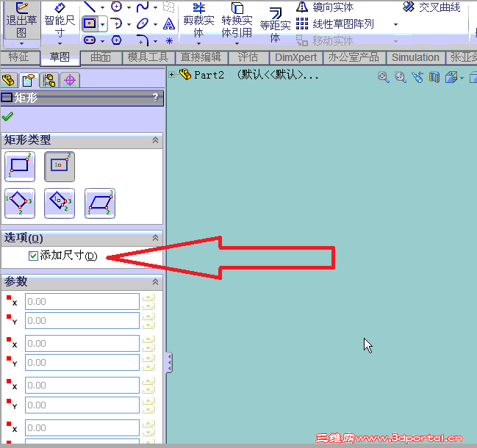This screenshot has width=477, height=448.
Task: Click Intersection Curve (交叉曲线)
Action: click(x=431, y=7)
